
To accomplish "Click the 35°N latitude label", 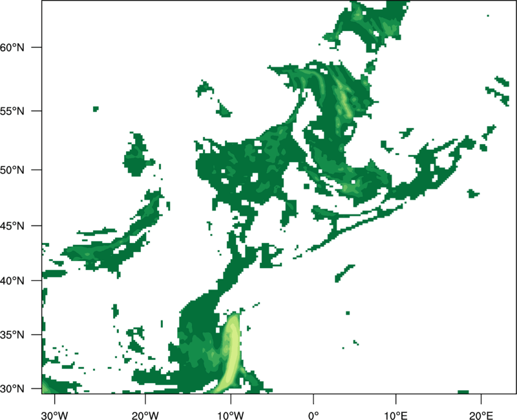I will pos(12,335).
